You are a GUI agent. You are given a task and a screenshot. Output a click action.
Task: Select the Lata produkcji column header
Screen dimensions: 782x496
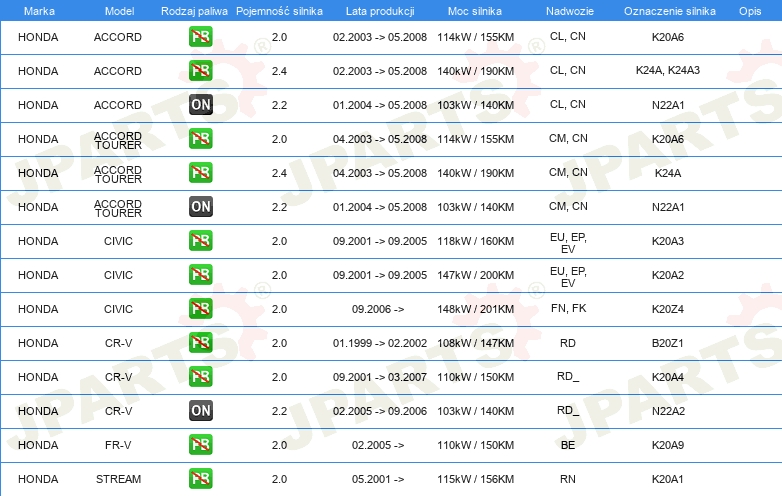(379, 10)
